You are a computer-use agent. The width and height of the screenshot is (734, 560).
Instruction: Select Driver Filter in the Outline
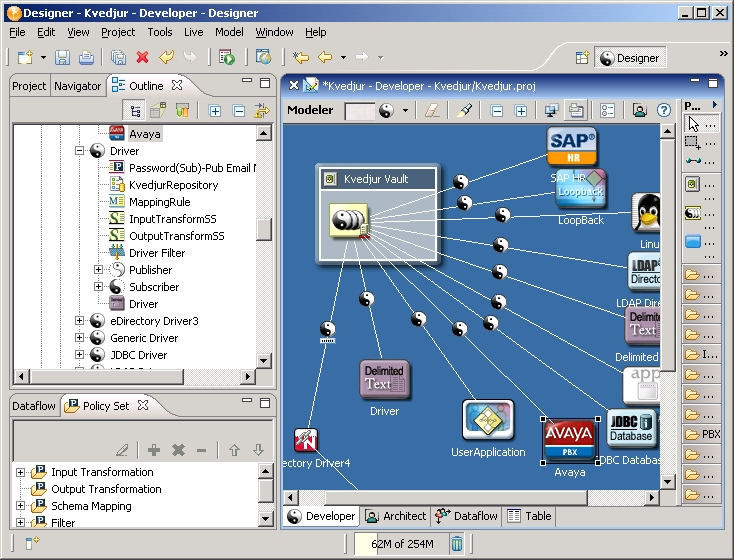157,253
